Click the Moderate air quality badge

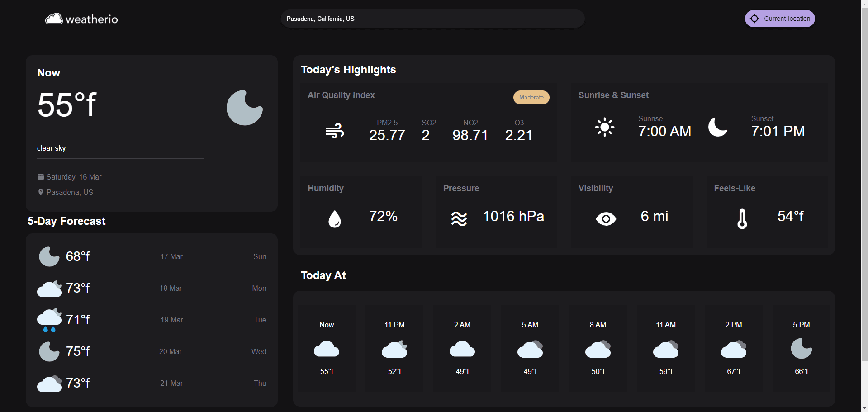[531, 97]
